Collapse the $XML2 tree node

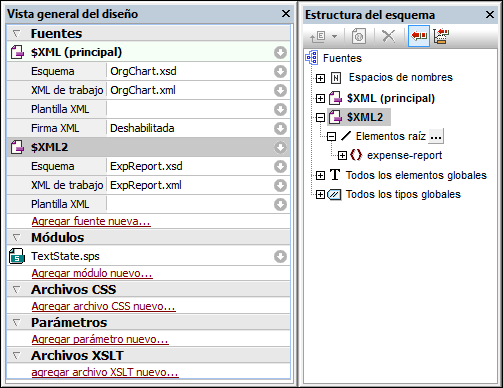tap(320, 117)
